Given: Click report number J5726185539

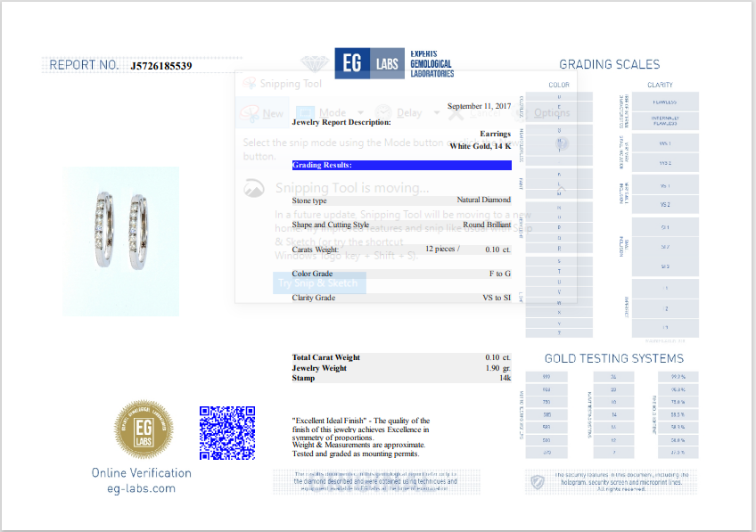Looking at the screenshot, I should tap(161, 66).
